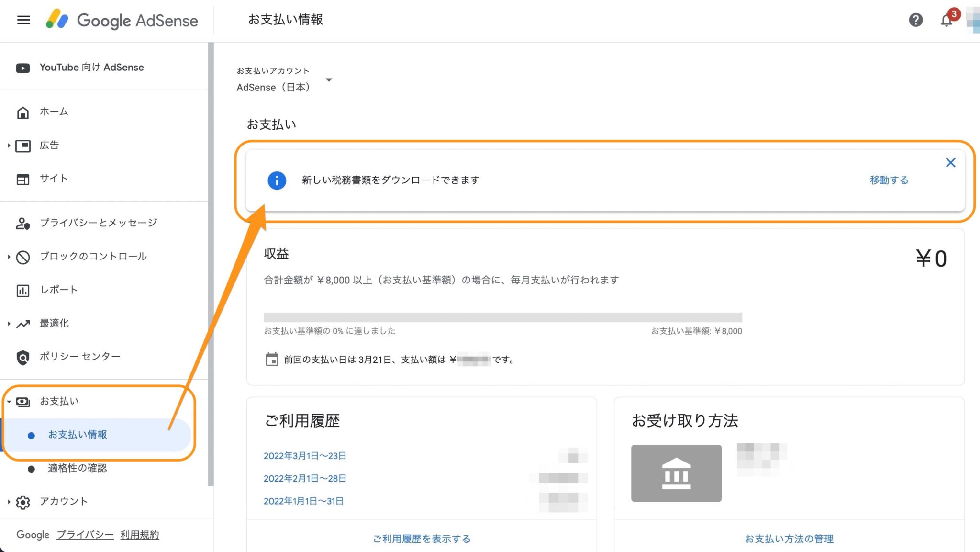Open the お支払いアカウント dropdown
The image size is (980, 552).
tap(329, 80)
